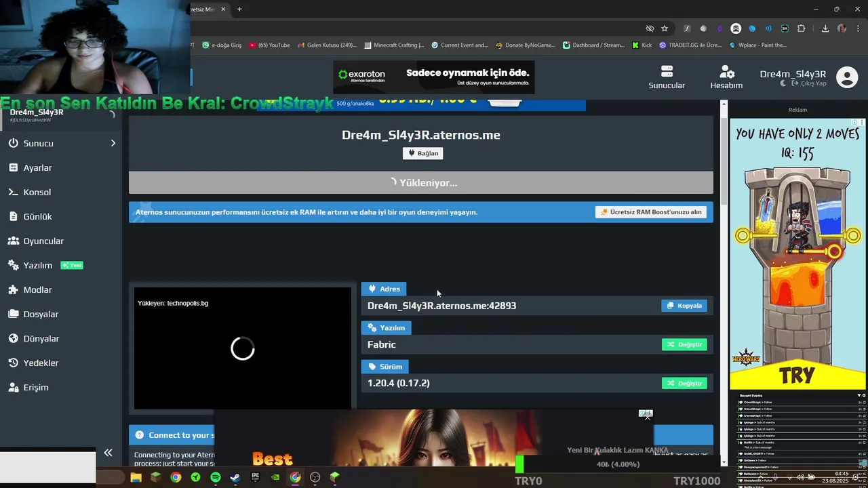Click the Bağlan connect button
868x488 pixels.
coord(422,153)
